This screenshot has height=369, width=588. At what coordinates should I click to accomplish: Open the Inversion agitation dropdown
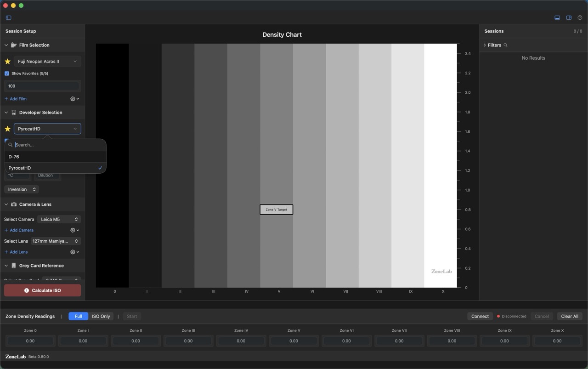click(x=21, y=189)
